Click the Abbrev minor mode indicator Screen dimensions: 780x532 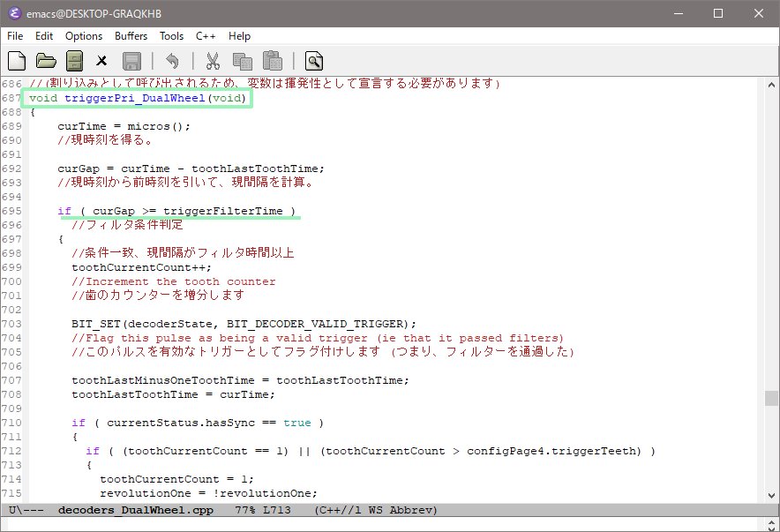click(x=416, y=510)
